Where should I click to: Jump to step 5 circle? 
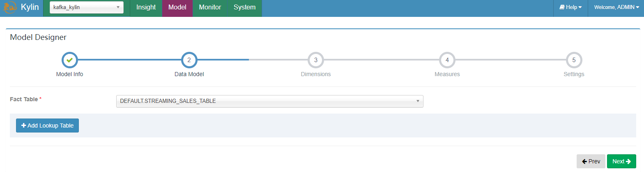click(x=574, y=60)
